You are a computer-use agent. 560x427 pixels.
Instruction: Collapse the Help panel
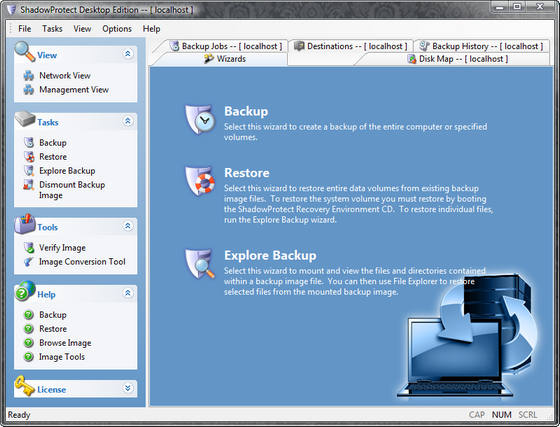[128, 293]
